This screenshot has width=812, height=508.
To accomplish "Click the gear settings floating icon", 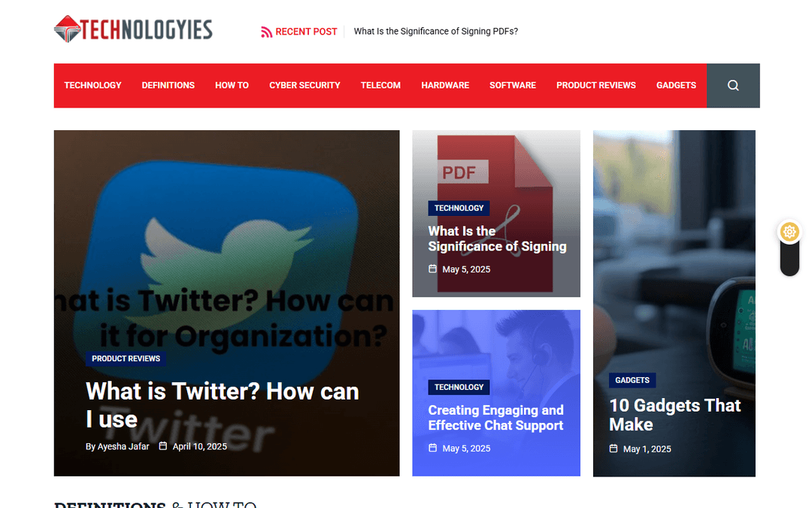I will click(x=789, y=232).
